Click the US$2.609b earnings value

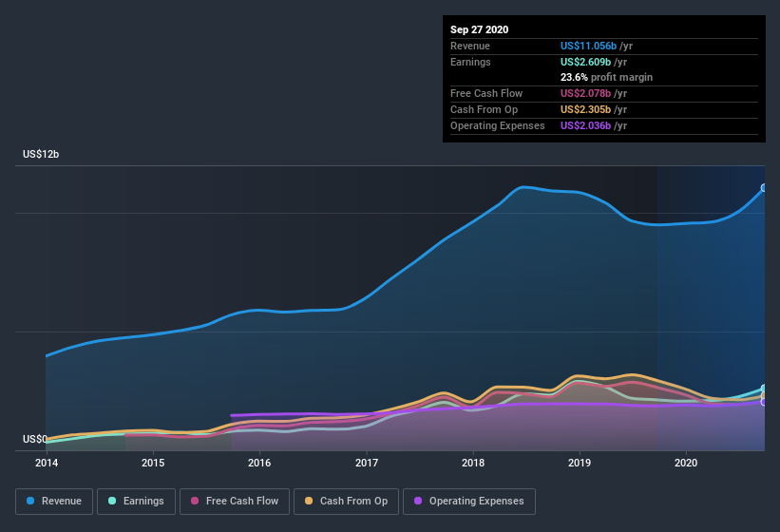[585, 62]
